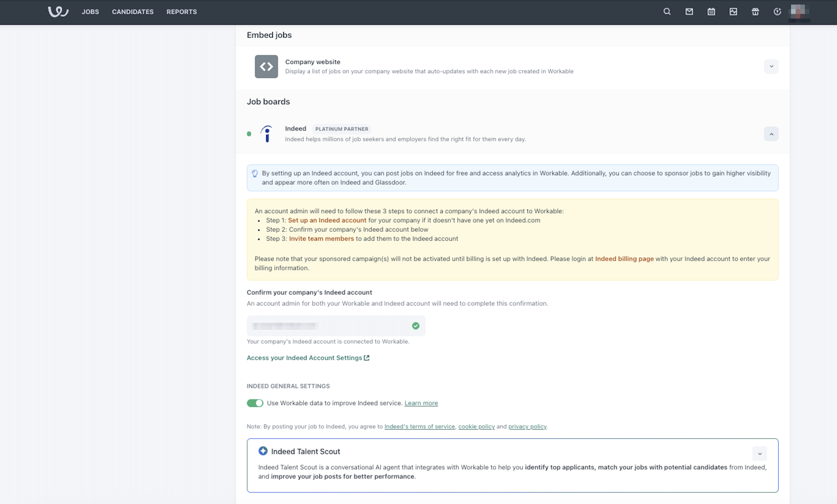Click the Workable logo icon
This screenshot has height=504, width=837.
coord(58,11)
